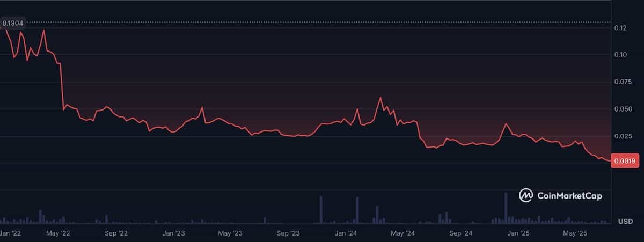The width and height of the screenshot is (644, 242).
Task: Click the May '24 axis label
Action: click(x=403, y=233)
